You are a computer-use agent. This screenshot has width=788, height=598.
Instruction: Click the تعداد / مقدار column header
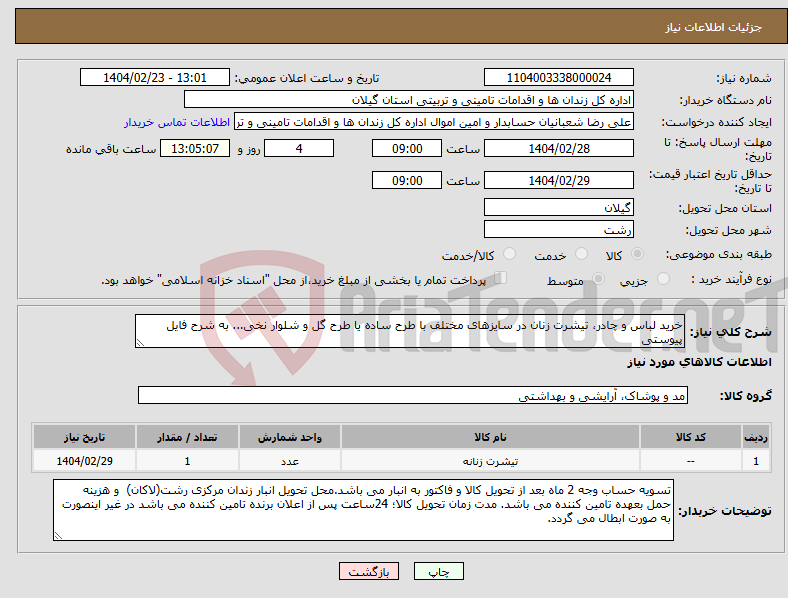coord(187,437)
